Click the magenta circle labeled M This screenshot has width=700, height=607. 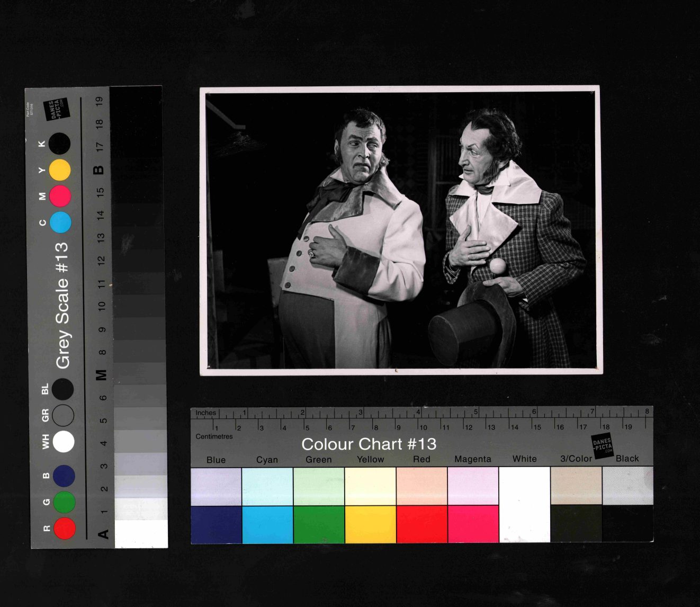pyautogui.click(x=60, y=196)
